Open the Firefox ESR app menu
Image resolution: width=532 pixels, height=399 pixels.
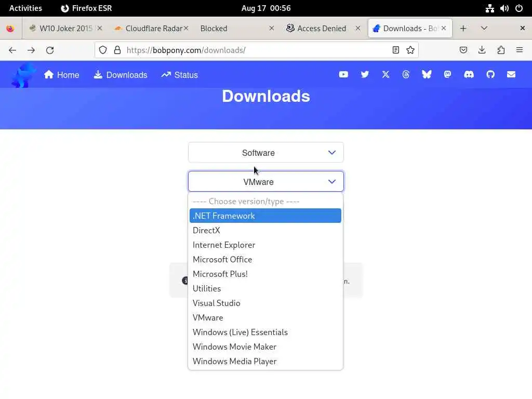86,8
